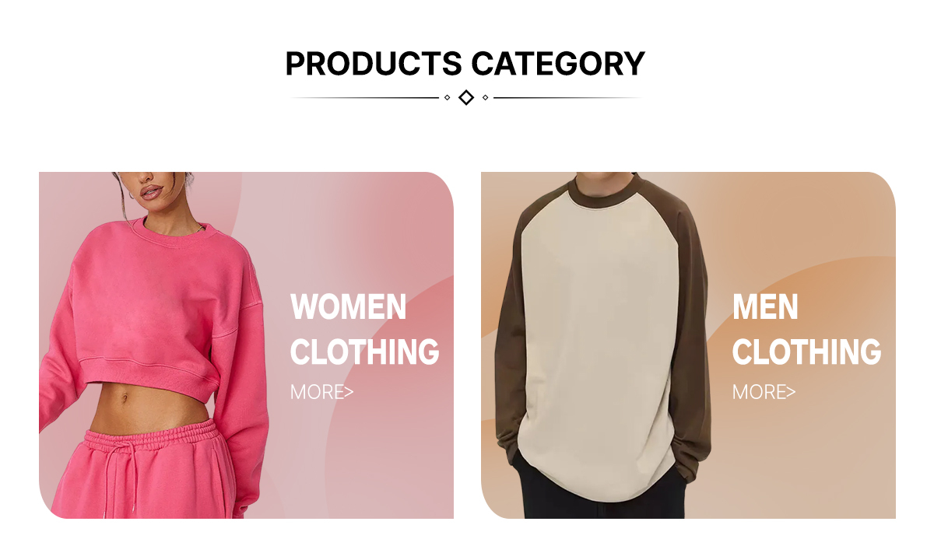
Task: Click the large center diamond ornament icon
Action: point(466,97)
